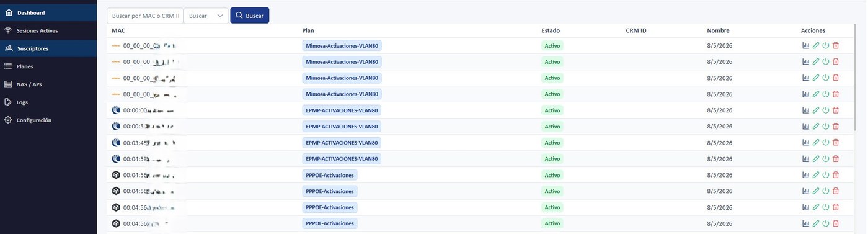This screenshot has width=868, height=234.
Task: Click the Nombre column header
Action: (x=718, y=30)
